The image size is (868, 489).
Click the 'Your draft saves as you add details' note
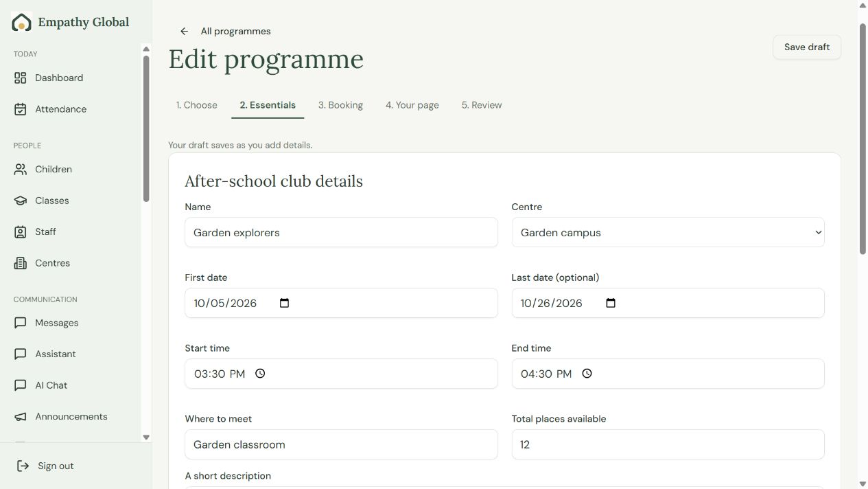(x=240, y=145)
